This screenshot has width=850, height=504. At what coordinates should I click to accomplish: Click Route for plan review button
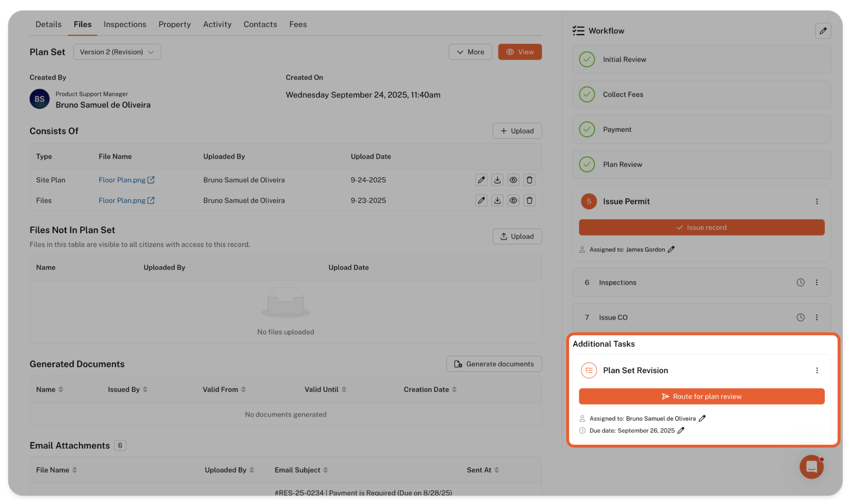[x=701, y=396]
